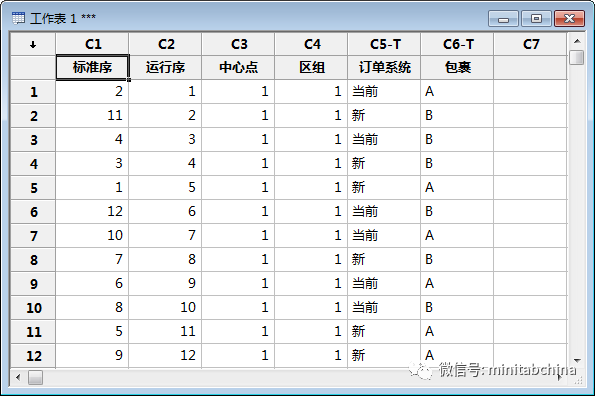Click 标准序 cell with value 9 in row 12

pyautogui.click(x=92, y=356)
